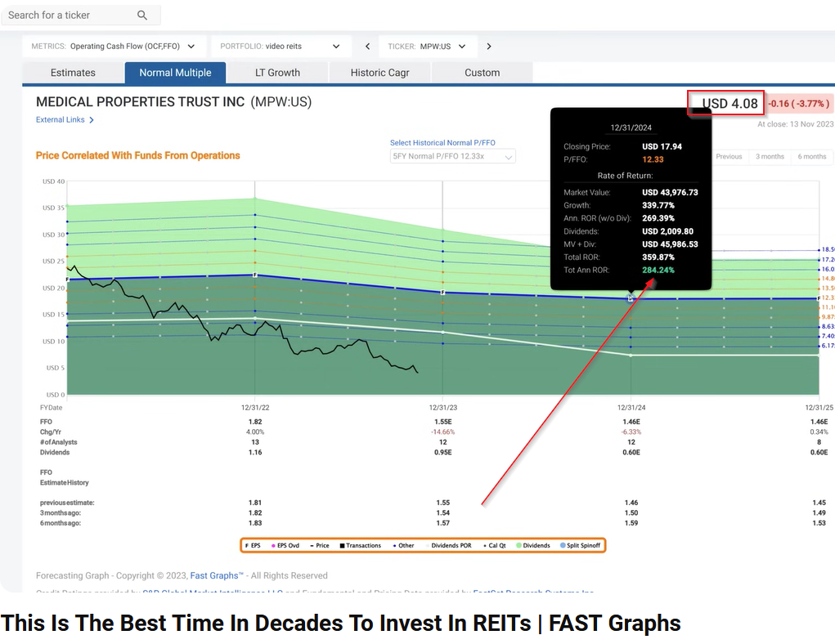This screenshot has width=835, height=644.
Task: Click the -0.16 (-3.77%) change badge
Action: coord(799,103)
